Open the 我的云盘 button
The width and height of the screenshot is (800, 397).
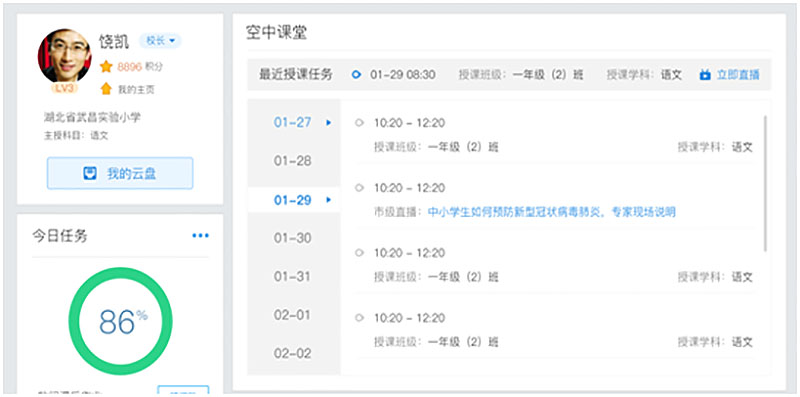click(120, 173)
